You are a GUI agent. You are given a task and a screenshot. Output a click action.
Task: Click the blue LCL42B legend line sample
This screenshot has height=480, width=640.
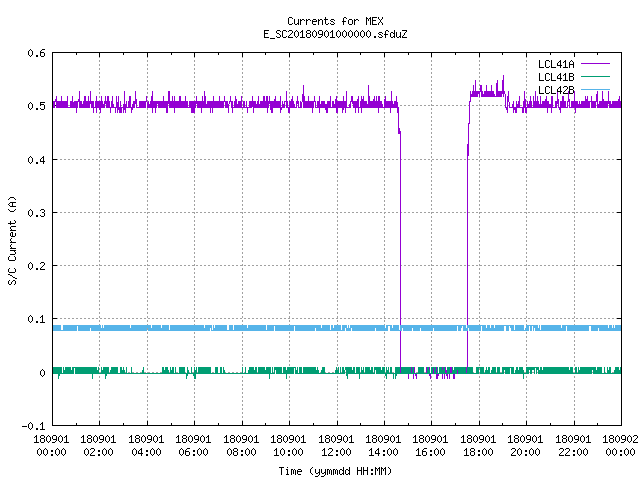point(595,89)
